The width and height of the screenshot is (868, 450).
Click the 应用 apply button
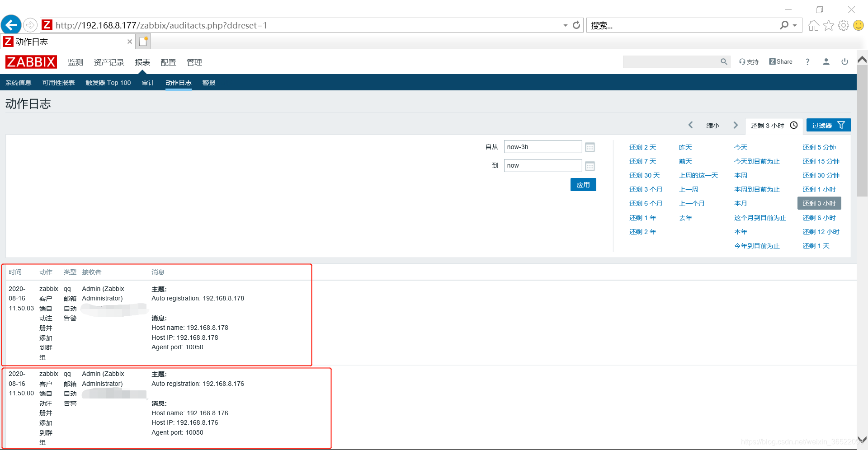583,185
